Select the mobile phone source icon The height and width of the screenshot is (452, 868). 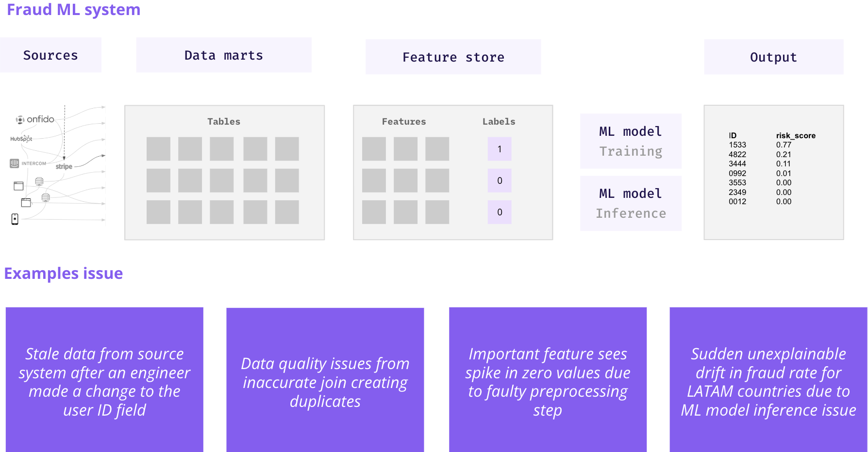(x=15, y=219)
